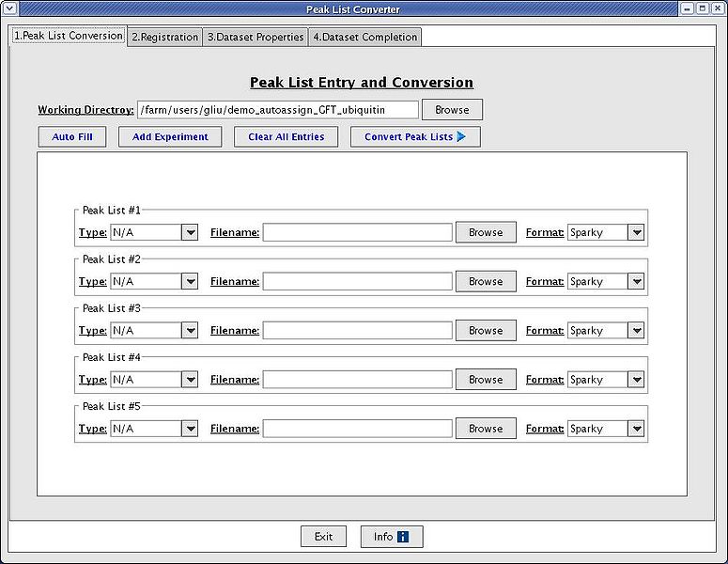Open the window menu icon in title bar
Image resolution: width=728 pixels, height=564 pixels.
point(10,8)
